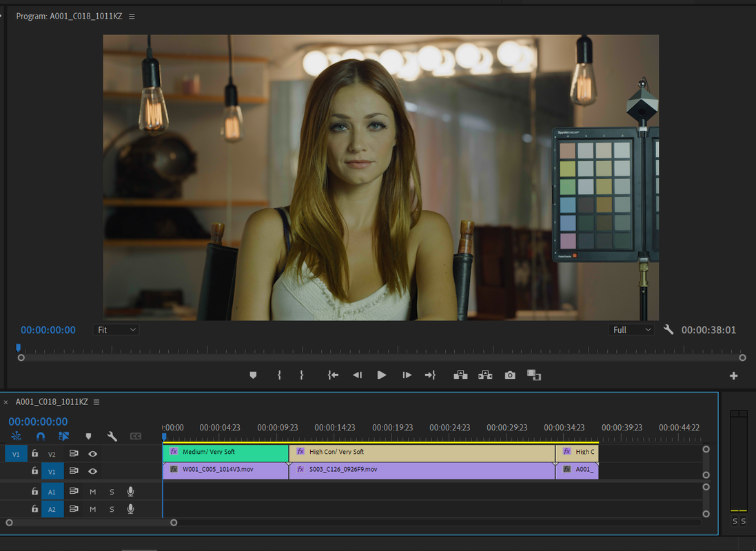Open the Full playback resolution dropdown
This screenshot has width=756, height=551.
point(631,330)
